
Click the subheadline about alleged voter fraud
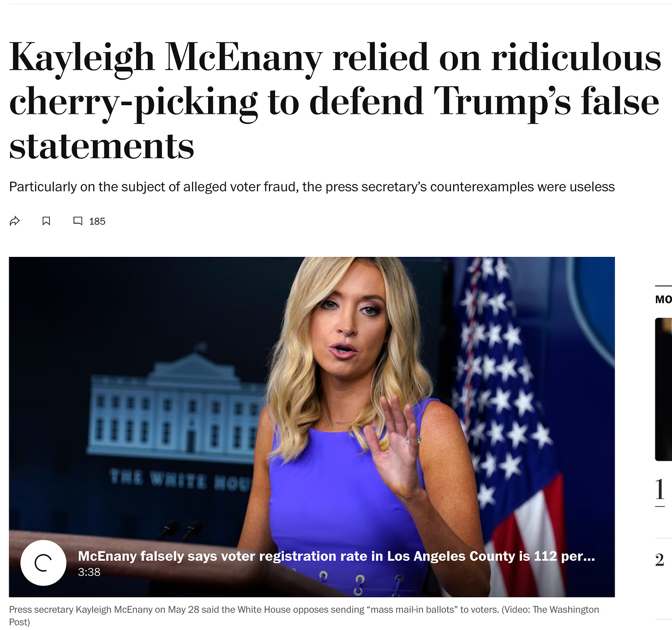click(x=312, y=187)
